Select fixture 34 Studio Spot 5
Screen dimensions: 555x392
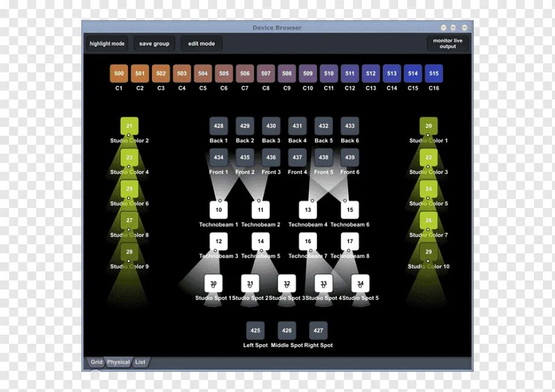pos(360,283)
